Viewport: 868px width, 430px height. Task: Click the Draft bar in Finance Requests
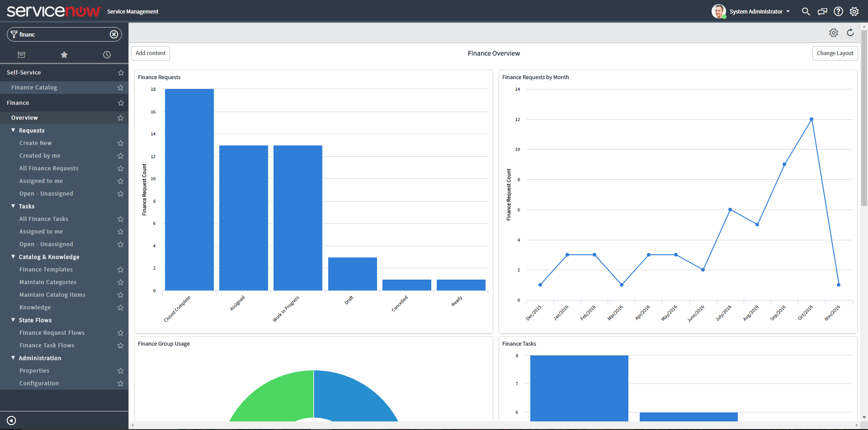pos(353,274)
